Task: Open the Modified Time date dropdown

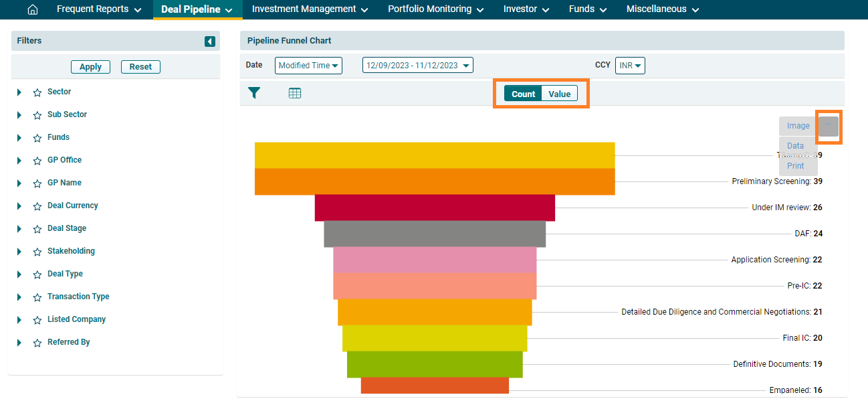Action: (x=308, y=66)
